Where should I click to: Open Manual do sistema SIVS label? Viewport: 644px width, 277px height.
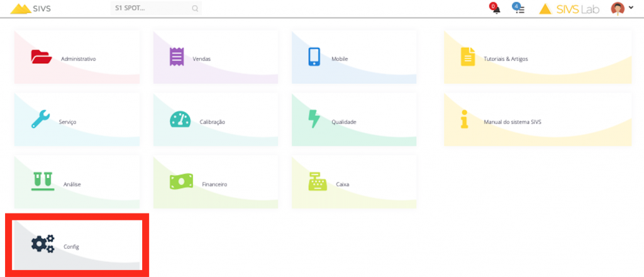(512, 122)
